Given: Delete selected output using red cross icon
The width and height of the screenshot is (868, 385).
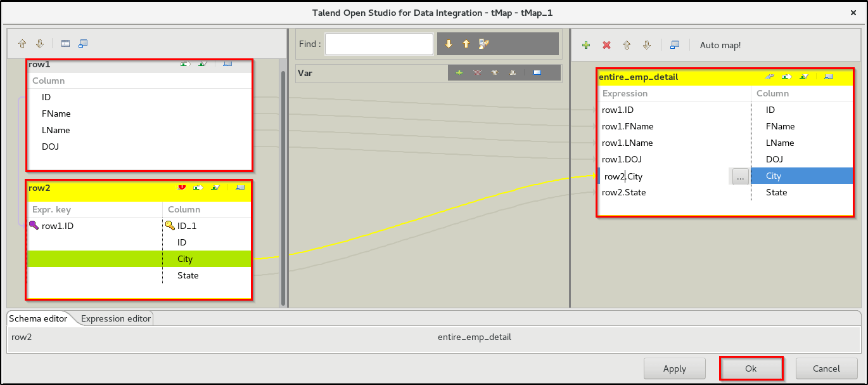Looking at the screenshot, I should click(x=606, y=44).
